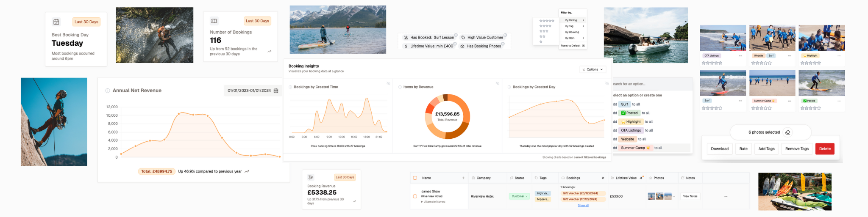868x217 pixels.
Task: Hide the Bookings by Created Time chart
Action: point(388,83)
